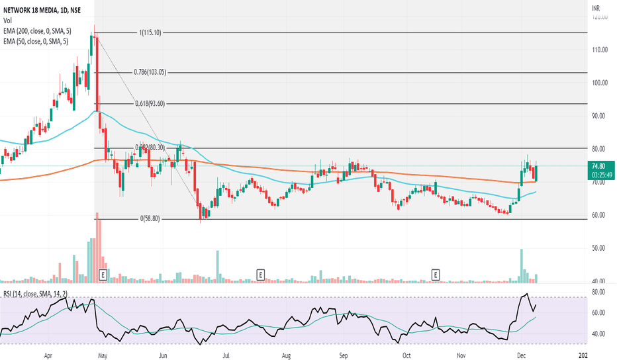
Task: Click the tall green December volume bar
Action: (522, 266)
